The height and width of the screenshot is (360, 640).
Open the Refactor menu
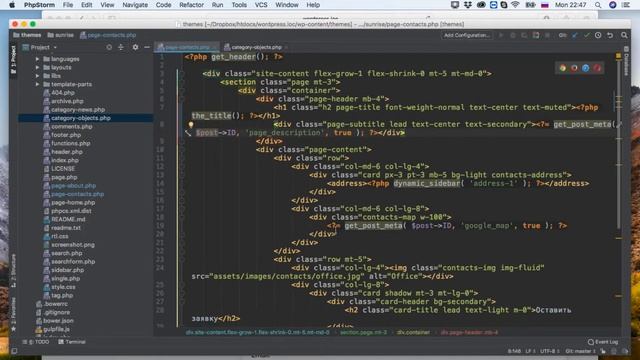pos(191,5)
